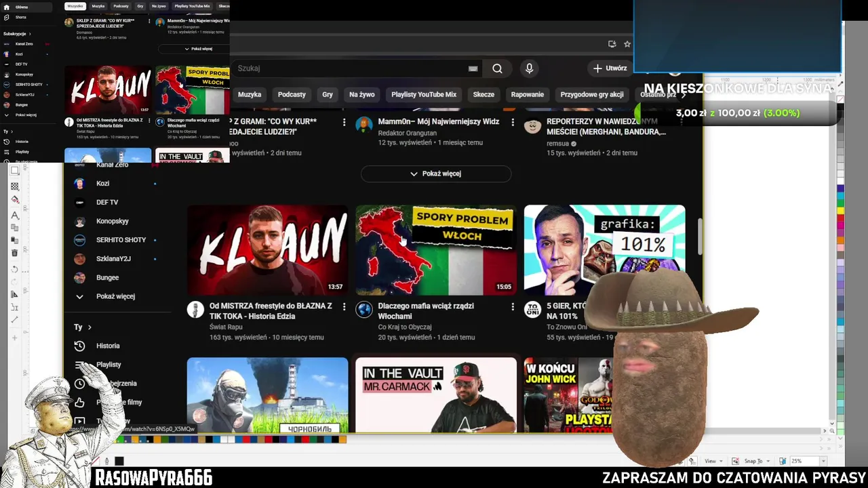
Task: Click the microphone voice search icon
Action: coord(530,68)
